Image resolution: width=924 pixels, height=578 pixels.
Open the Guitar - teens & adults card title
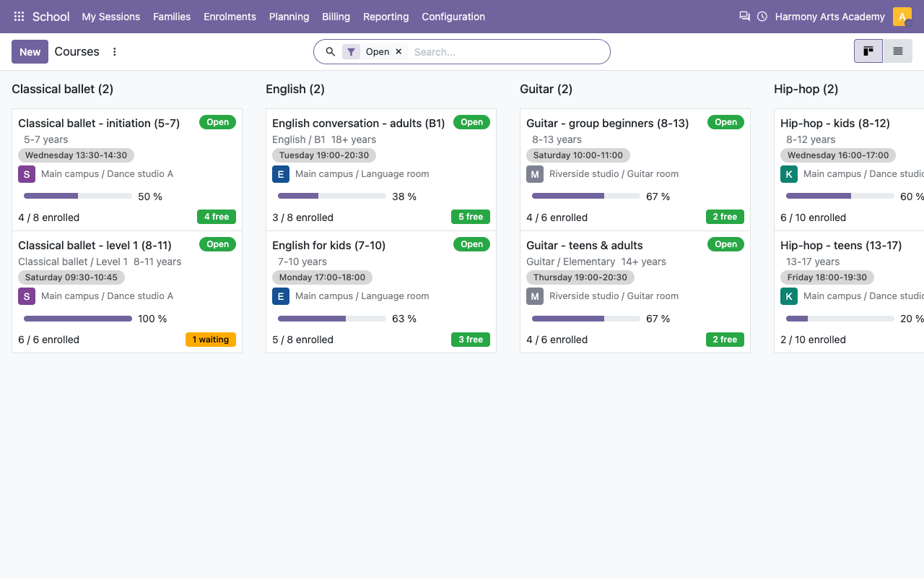pyautogui.click(x=585, y=246)
